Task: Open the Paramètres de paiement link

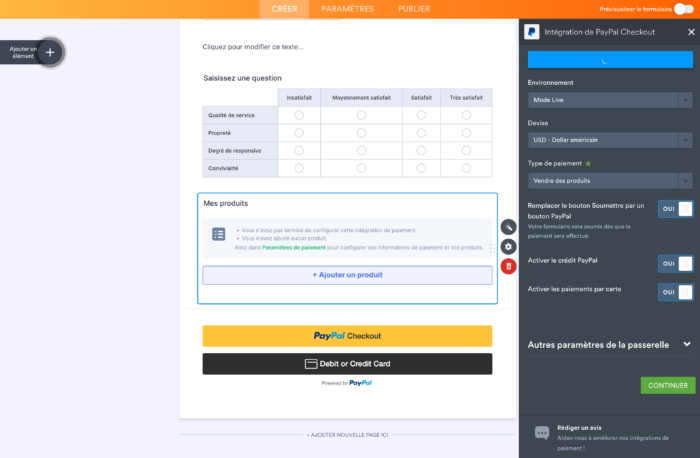Action: pos(294,247)
